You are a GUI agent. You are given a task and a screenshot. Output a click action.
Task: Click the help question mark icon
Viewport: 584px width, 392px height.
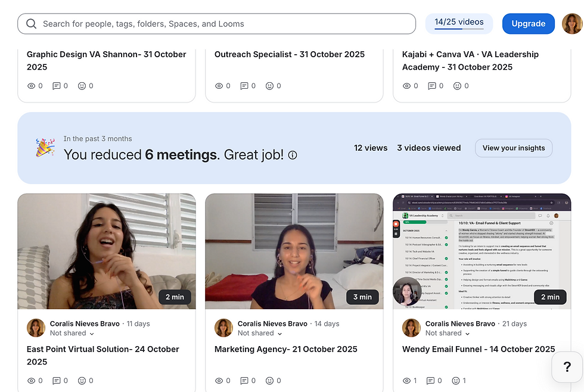click(x=567, y=367)
